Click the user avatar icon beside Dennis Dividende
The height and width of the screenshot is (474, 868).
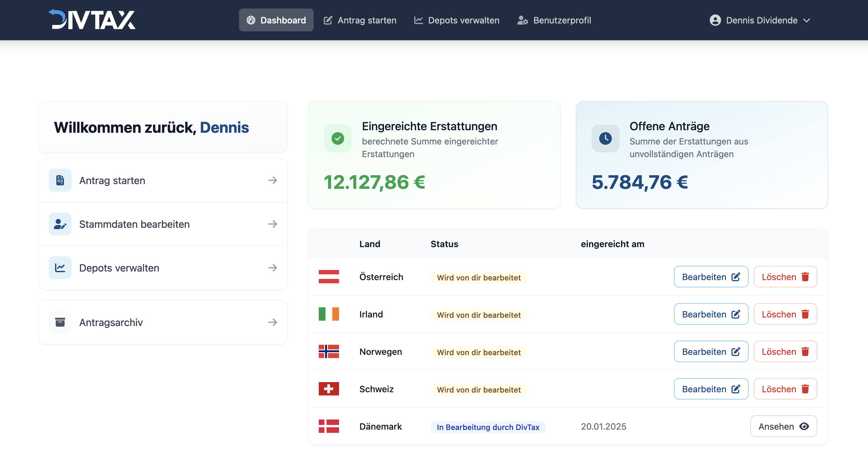pyautogui.click(x=715, y=20)
